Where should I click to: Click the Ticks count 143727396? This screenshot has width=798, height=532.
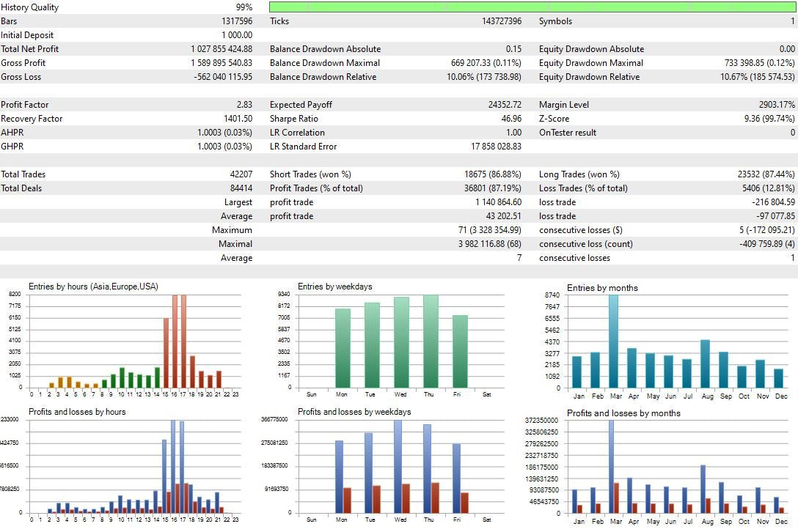(497, 21)
